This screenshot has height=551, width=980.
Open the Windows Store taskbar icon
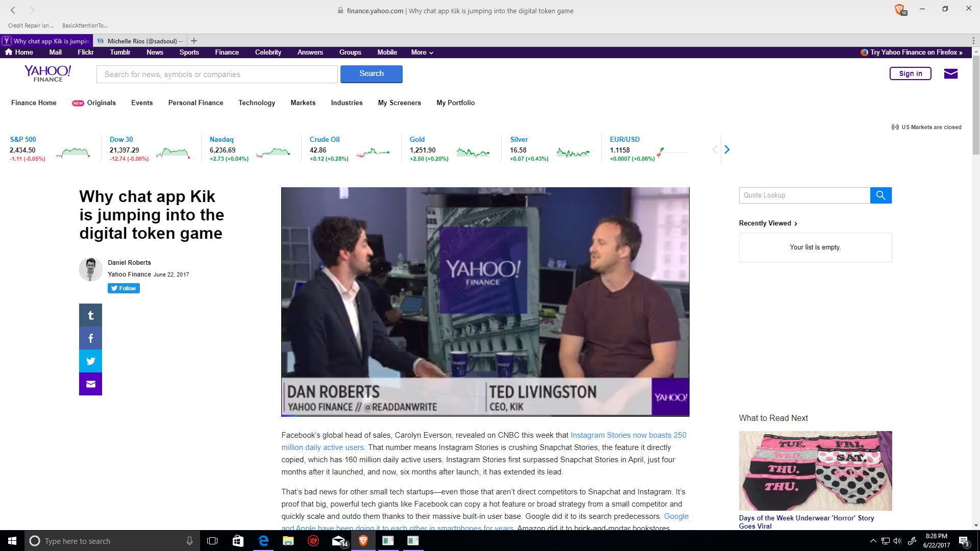pos(238,541)
